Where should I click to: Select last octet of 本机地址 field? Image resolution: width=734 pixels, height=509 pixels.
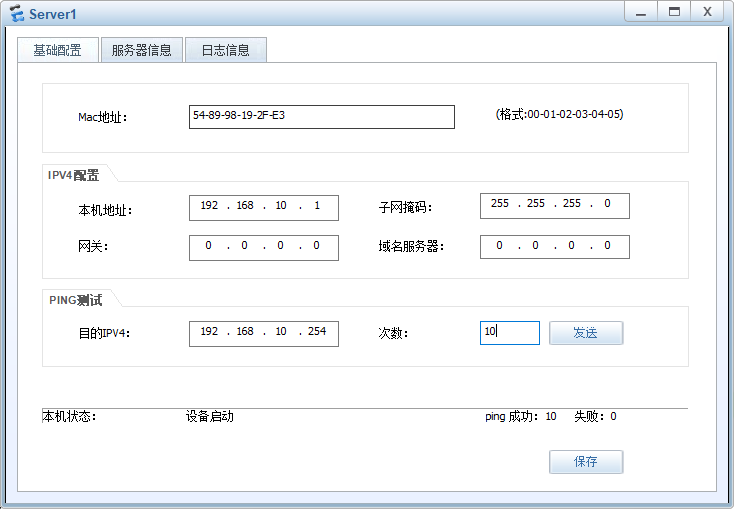[317, 206]
